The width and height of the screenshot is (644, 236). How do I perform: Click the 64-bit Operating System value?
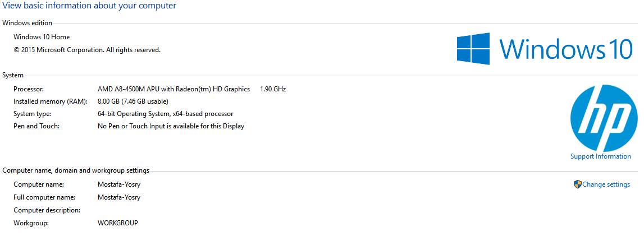pyautogui.click(x=166, y=114)
